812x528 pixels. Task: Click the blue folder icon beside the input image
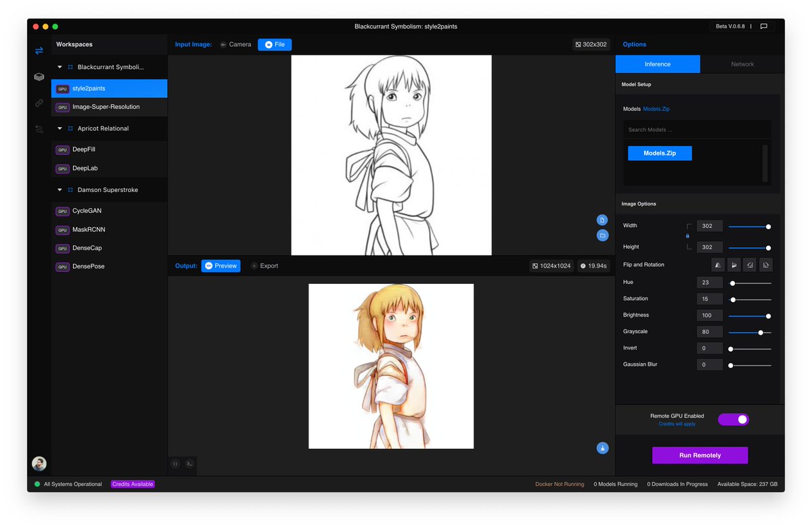click(602, 235)
